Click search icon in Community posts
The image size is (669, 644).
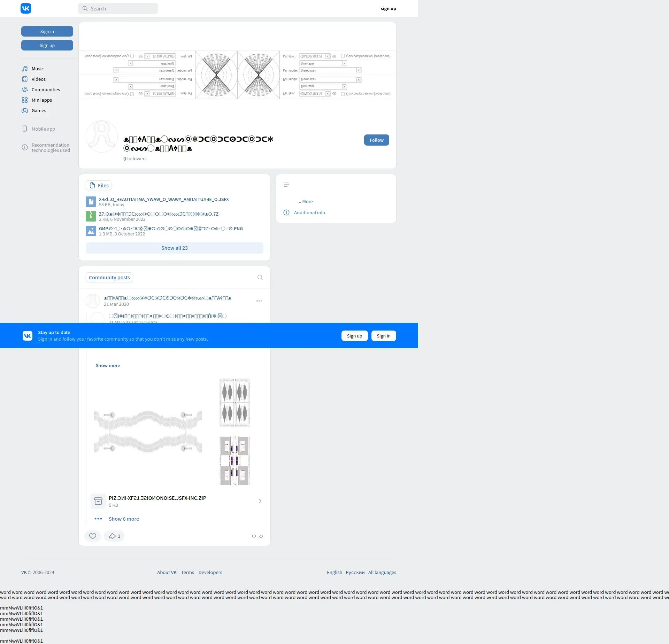point(260,278)
